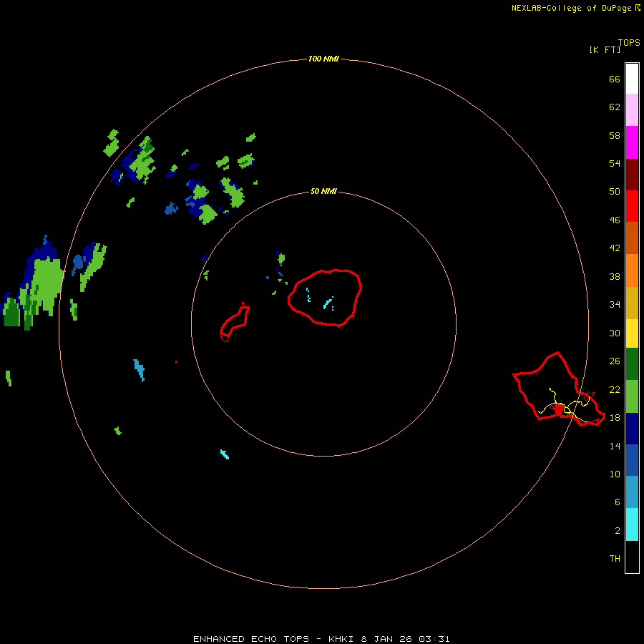
Task: Click the yellow 34 kft legend swatch
Action: [632, 333]
